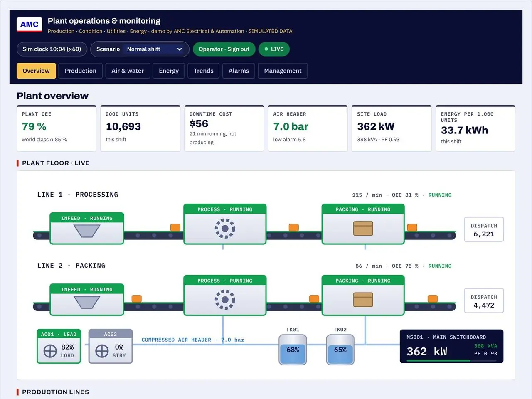Click the Sim clock 10:04 pill
The image size is (532, 399).
point(52,49)
